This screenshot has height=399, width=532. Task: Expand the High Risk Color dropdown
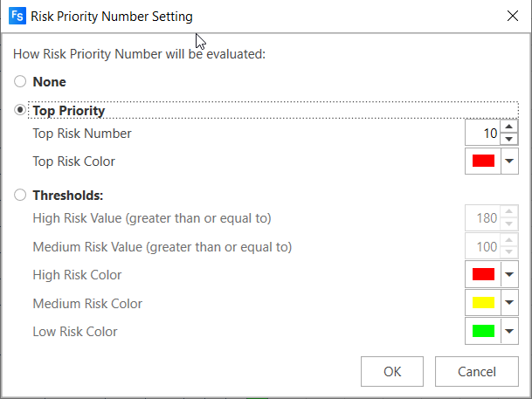pos(511,275)
